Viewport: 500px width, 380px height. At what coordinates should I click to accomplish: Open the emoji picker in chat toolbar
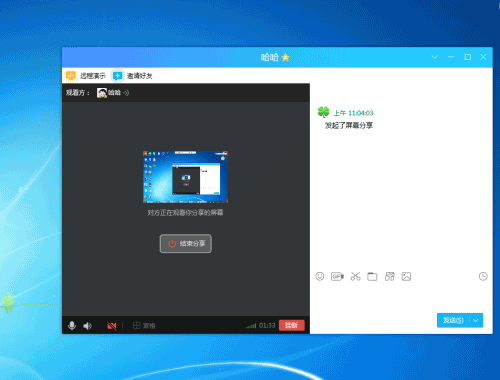tap(320, 276)
